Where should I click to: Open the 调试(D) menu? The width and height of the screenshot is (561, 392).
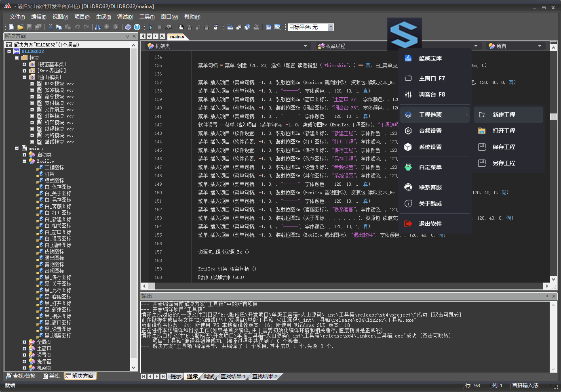(x=125, y=17)
